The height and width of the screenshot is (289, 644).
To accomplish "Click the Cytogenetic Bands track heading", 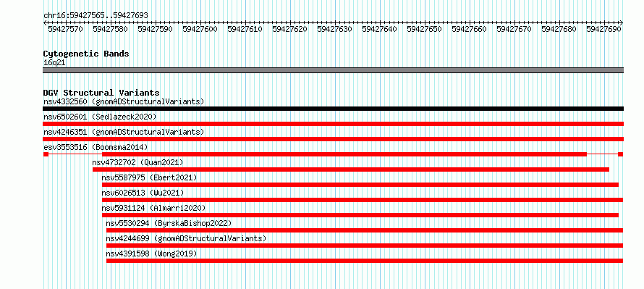I will point(86,54).
